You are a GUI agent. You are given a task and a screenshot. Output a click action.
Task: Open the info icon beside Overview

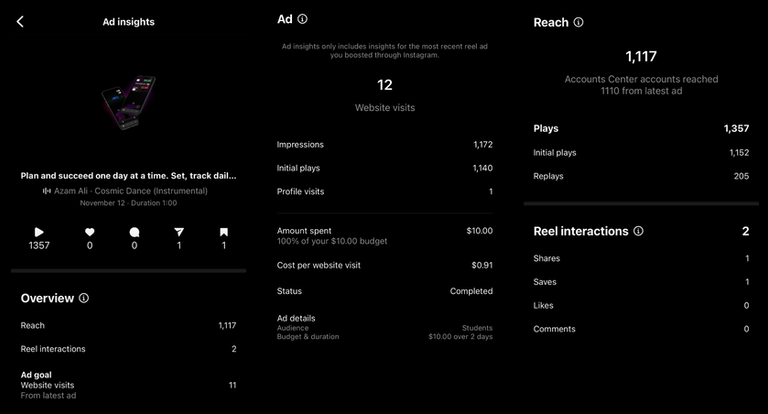click(84, 298)
